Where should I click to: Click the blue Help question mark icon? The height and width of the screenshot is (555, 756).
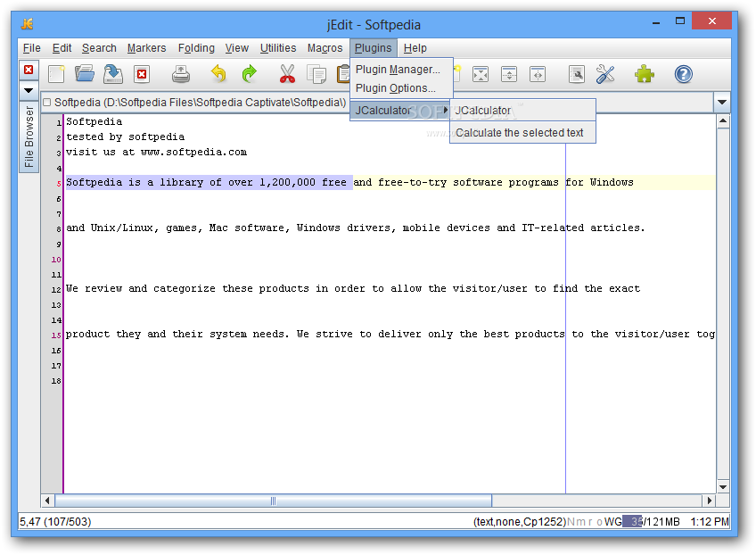point(683,74)
